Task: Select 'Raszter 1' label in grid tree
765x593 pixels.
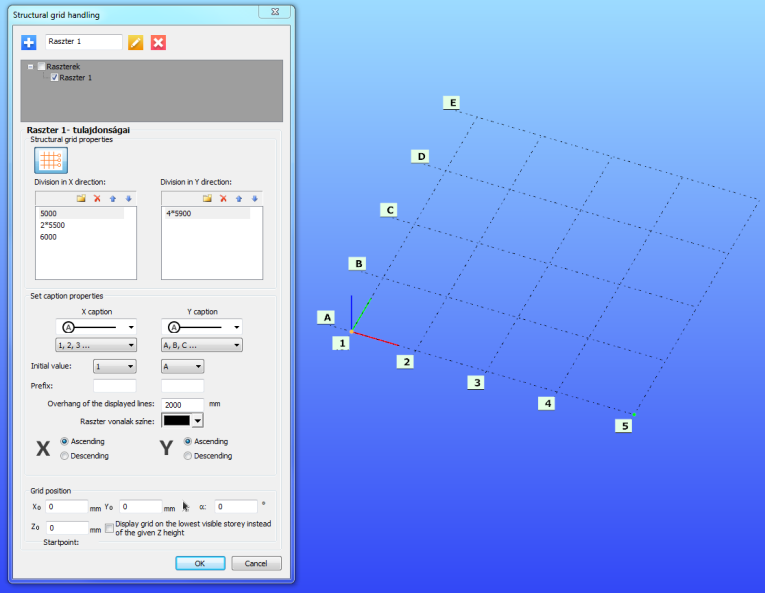Action: point(76,78)
